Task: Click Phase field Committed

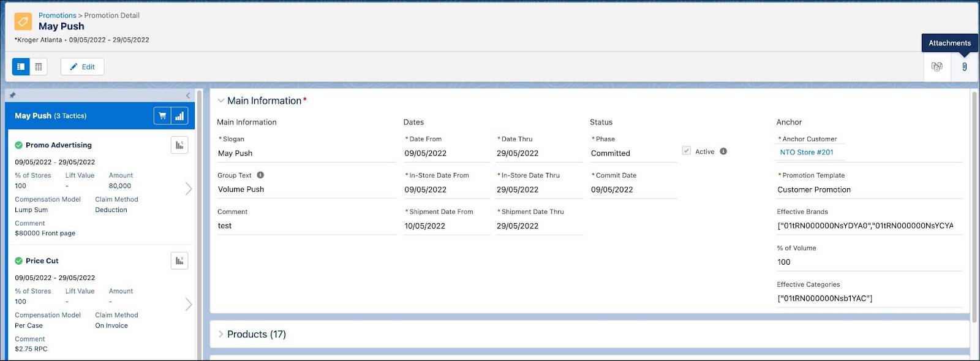Action: [x=633, y=154]
